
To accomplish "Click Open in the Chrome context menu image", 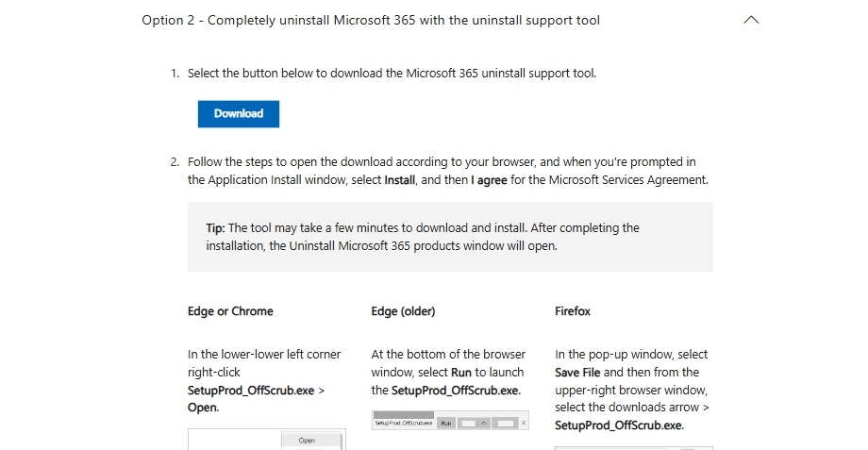I will coord(307,441).
